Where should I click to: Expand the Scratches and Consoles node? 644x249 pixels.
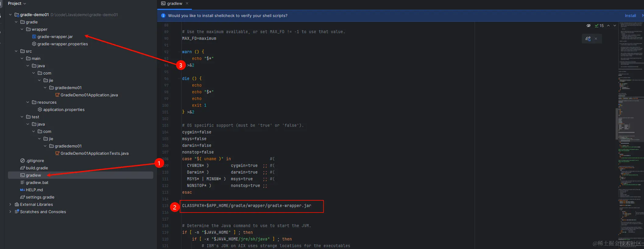click(x=10, y=212)
